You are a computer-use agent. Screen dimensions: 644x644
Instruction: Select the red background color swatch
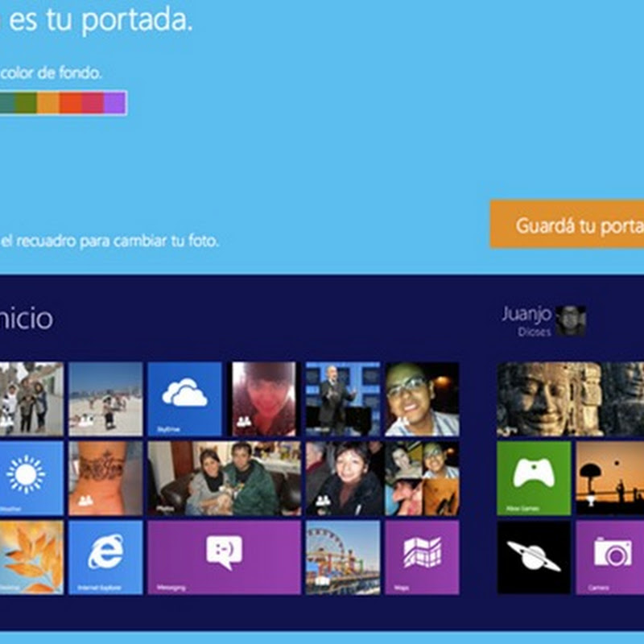click(71, 103)
